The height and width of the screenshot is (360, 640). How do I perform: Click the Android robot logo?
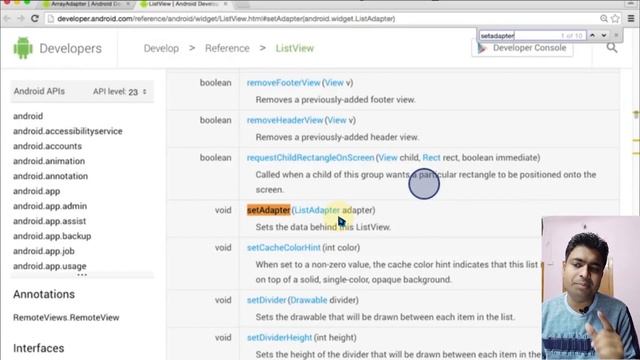point(23,48)
